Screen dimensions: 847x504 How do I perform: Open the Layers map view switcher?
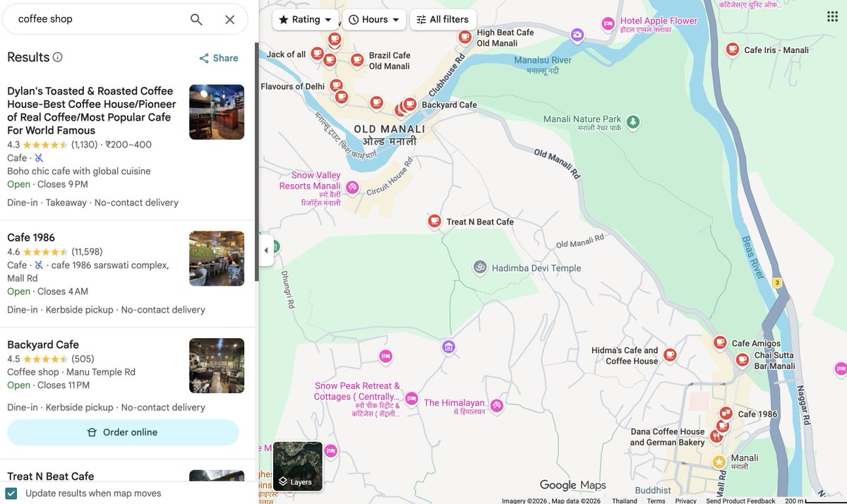click(x=298, y=467)
